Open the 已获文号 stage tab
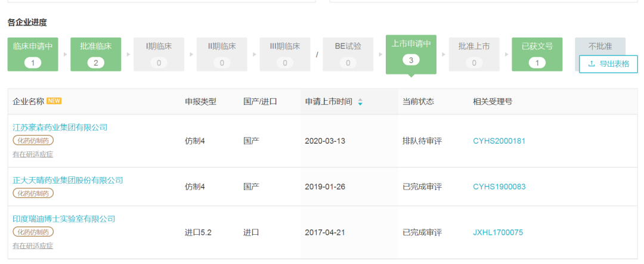The height and width of the screenshot is (264, 644). (537, 54)
